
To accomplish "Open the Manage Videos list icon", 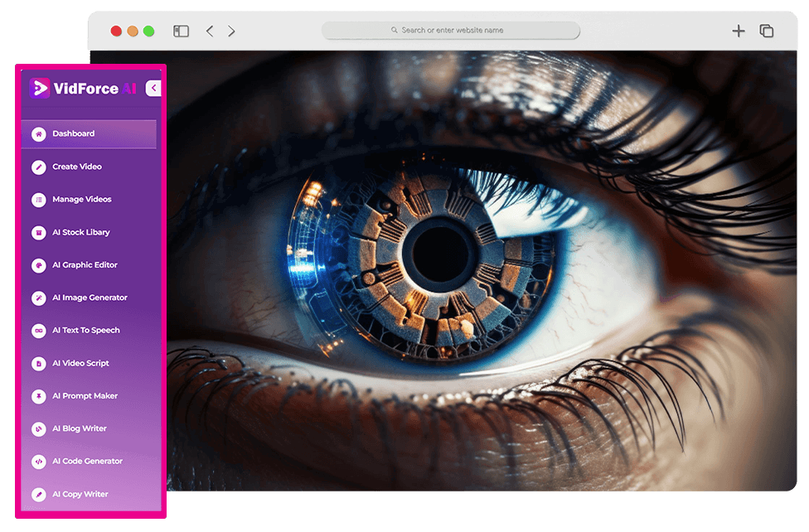I will tap(38, 200).
